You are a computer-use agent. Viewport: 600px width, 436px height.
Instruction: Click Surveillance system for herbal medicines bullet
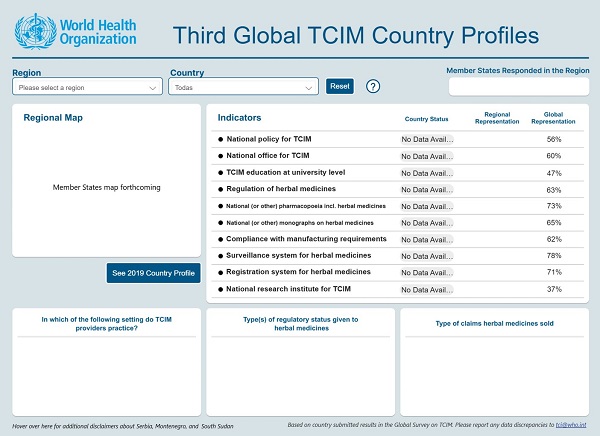(221, 256)
